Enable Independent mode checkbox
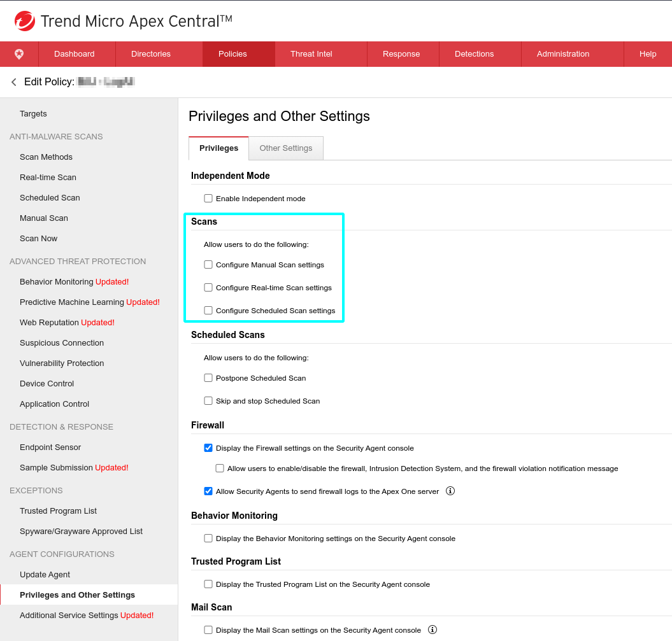This screenshot has width=672, height=641. (208, 198)
